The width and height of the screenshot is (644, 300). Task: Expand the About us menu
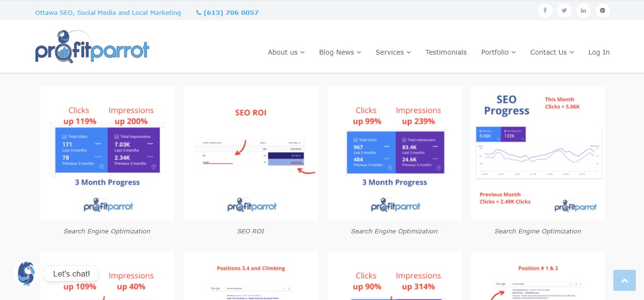tap(286, 52)
